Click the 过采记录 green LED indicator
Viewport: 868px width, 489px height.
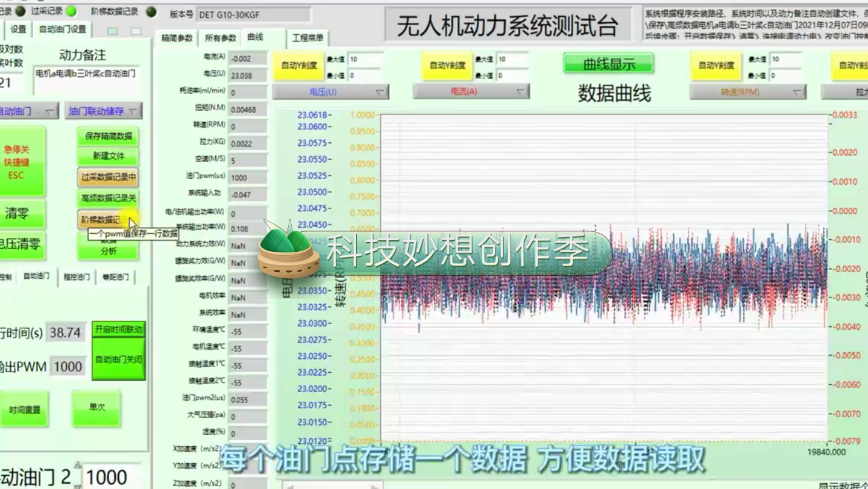[71, 11]
